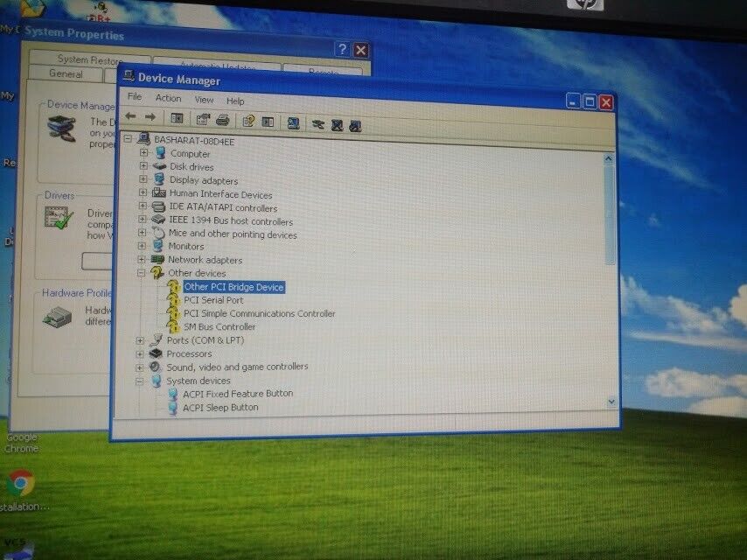This screenshot has width=747, height=560.
Task: Click the Help question-mark toolbar icon
Action: click(x=248, y=121)
